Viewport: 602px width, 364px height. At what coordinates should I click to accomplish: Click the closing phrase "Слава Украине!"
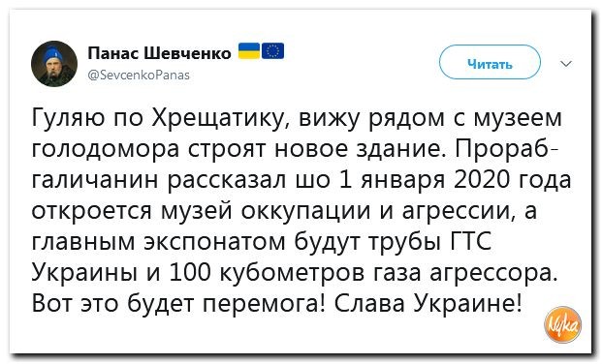pyautogui.click(x=428, y=304)
